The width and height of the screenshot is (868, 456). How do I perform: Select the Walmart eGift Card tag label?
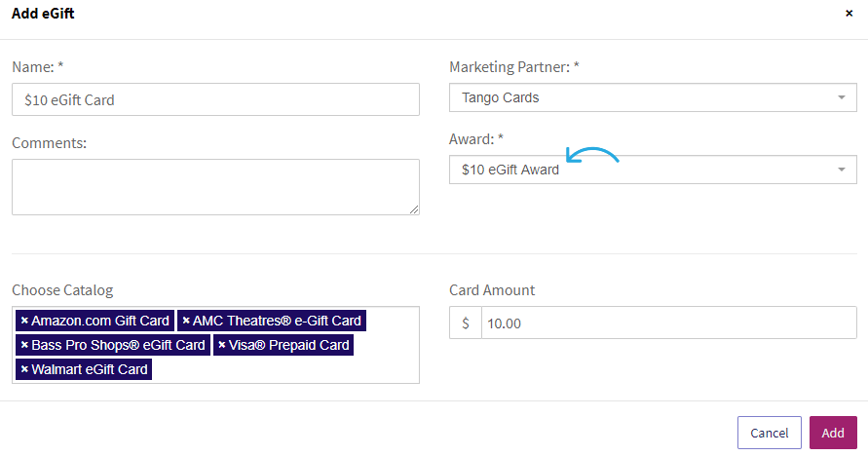[x=89, y=369]
